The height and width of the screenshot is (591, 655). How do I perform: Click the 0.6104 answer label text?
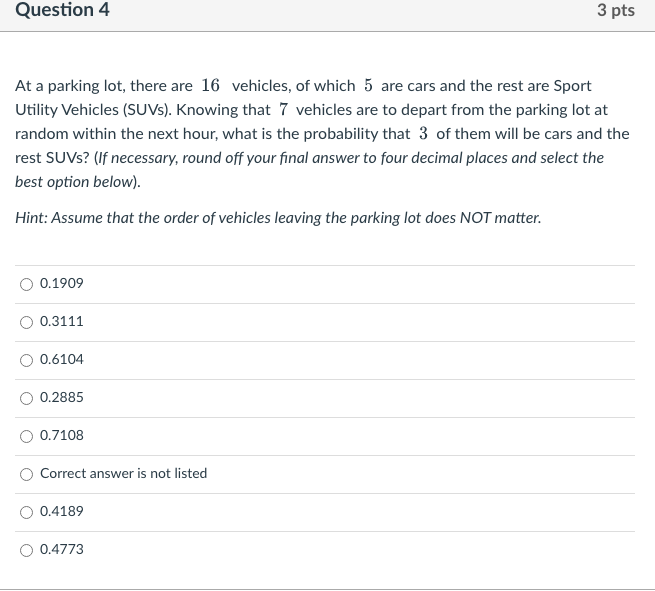(x=62, y=359)
